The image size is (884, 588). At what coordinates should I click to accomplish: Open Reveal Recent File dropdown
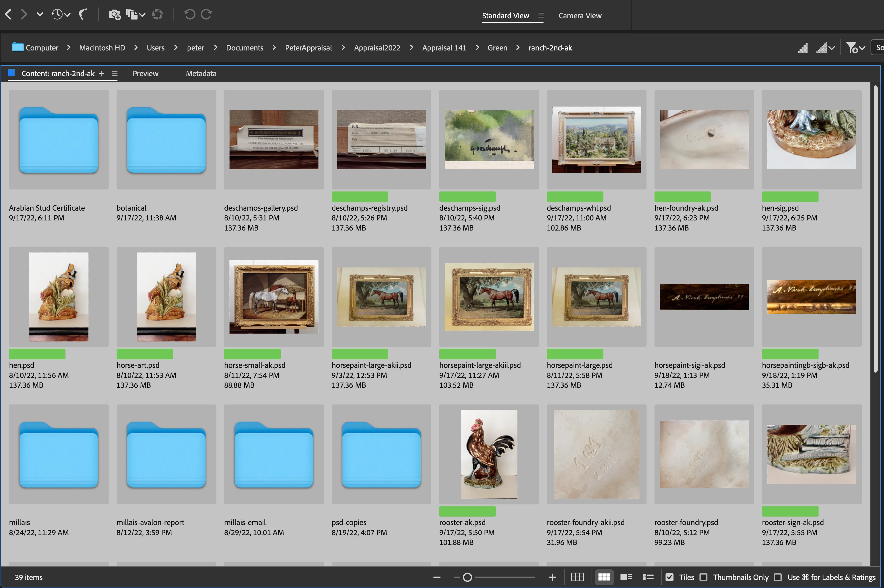click(x=61, y=15)
